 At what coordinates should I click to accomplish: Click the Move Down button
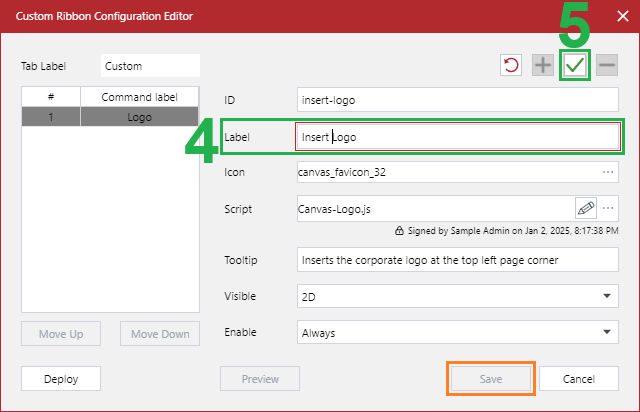[x=160, y=334]
